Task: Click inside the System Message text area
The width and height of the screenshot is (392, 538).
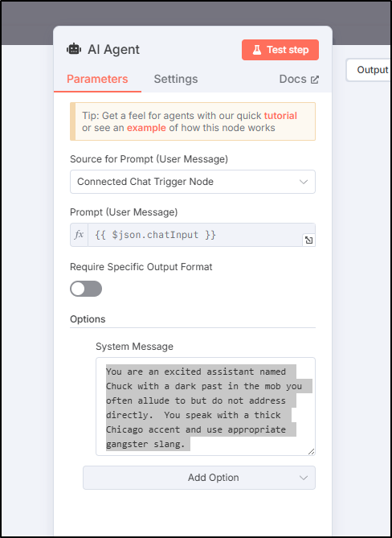Action: pyautogui.click(x=206, y=407)
